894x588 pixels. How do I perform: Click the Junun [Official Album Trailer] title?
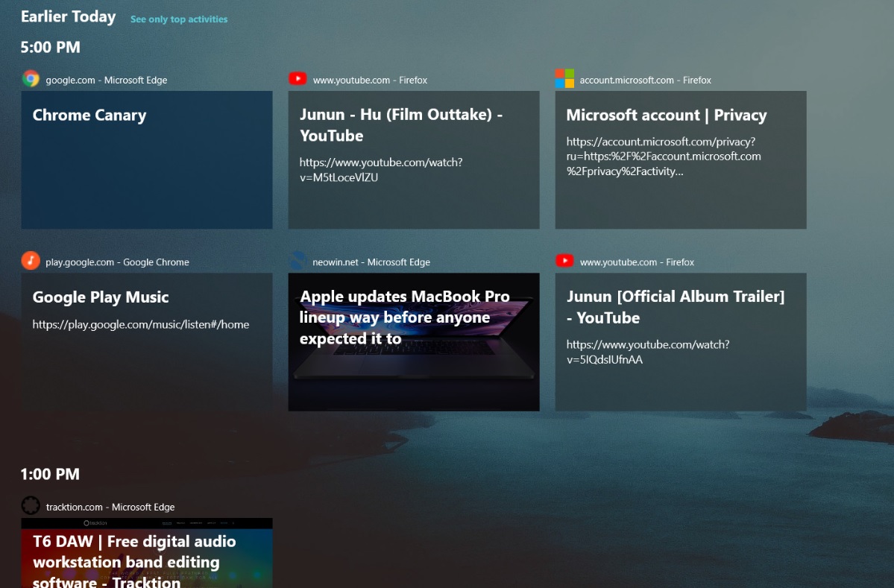[x=676, y=307]
